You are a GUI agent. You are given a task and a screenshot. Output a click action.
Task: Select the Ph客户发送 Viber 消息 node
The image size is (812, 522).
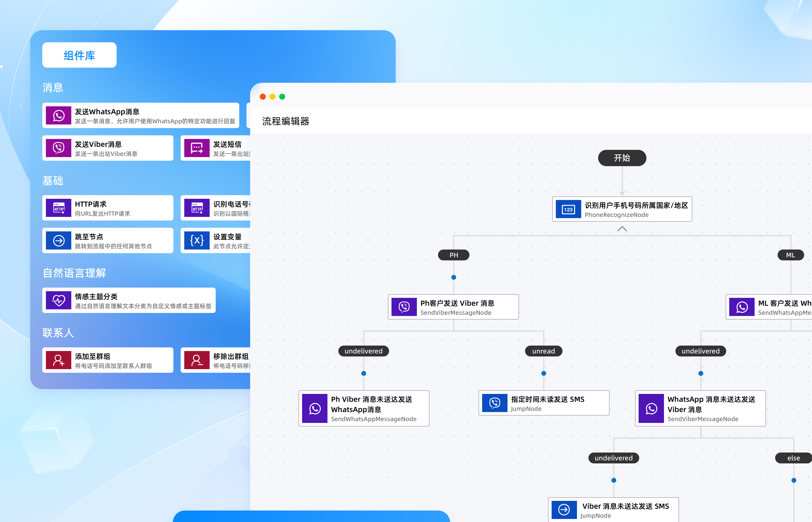[x=453, y=307]
